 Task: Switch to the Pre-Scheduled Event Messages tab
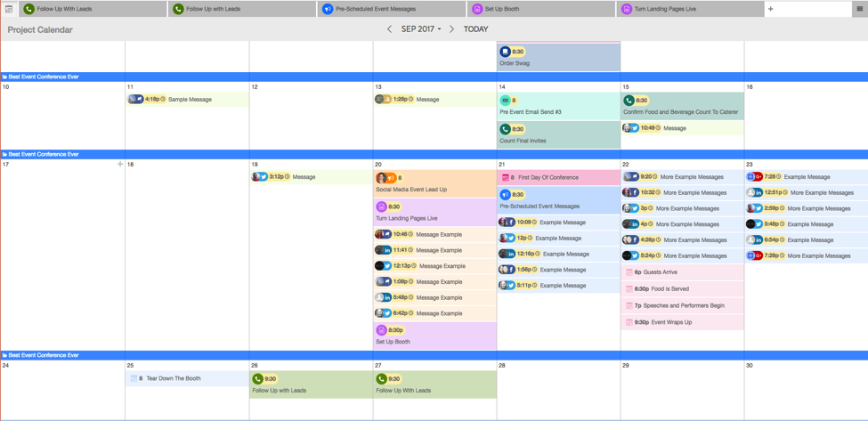(375, 9)
